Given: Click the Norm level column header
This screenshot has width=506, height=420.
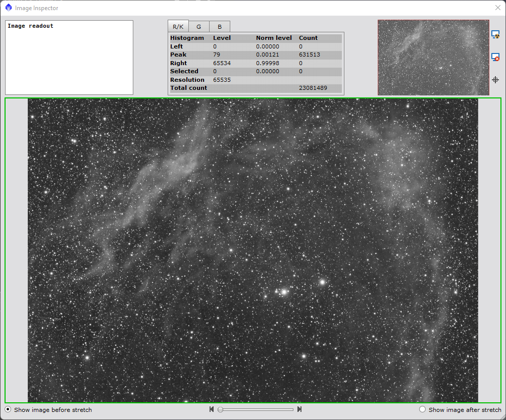Looking at the screenshot, I should [274, 38].
